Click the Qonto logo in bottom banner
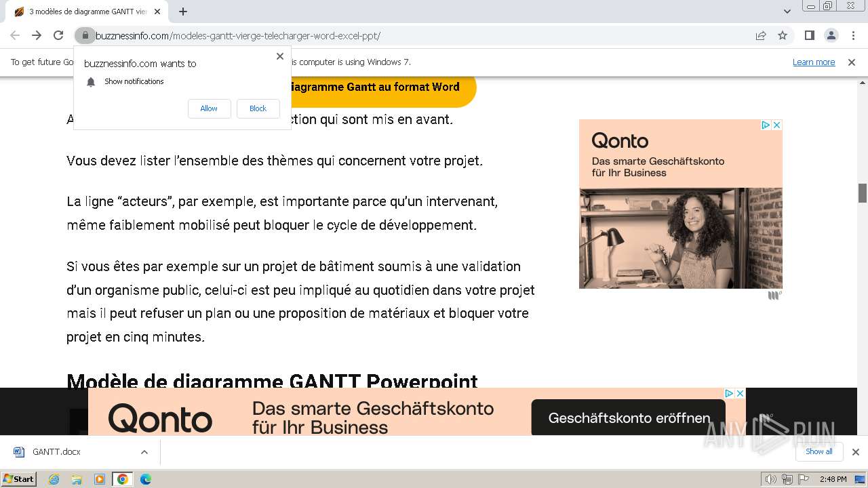Image resolution: width=868 pixels, height=488 pixels. pos(160,418)
